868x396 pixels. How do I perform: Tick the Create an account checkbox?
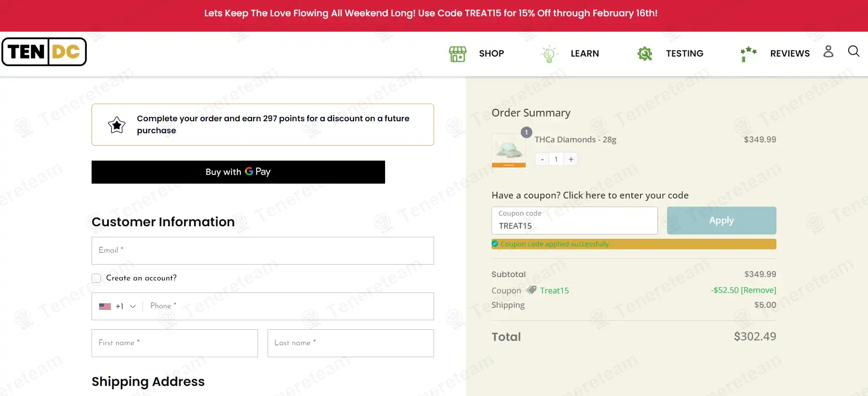click(96, 278)
